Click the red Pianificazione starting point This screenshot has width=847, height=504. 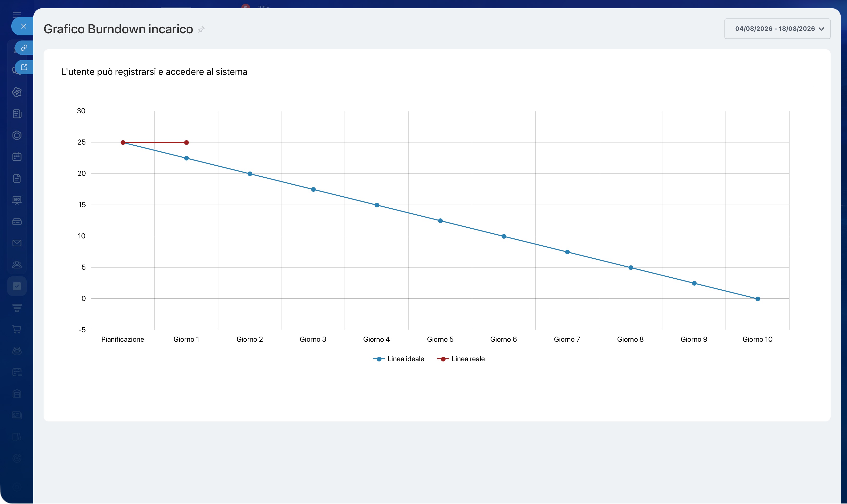click(123, 143)
